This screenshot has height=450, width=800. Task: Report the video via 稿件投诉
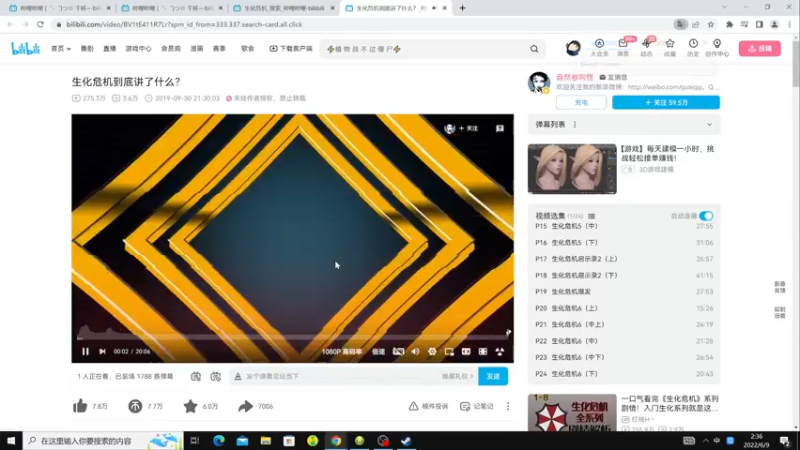[428, 406]
